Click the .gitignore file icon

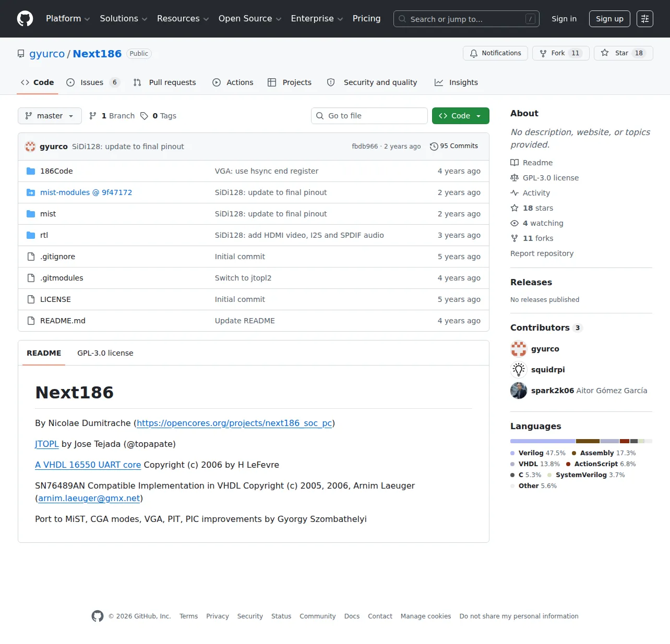tap(31, 257)
